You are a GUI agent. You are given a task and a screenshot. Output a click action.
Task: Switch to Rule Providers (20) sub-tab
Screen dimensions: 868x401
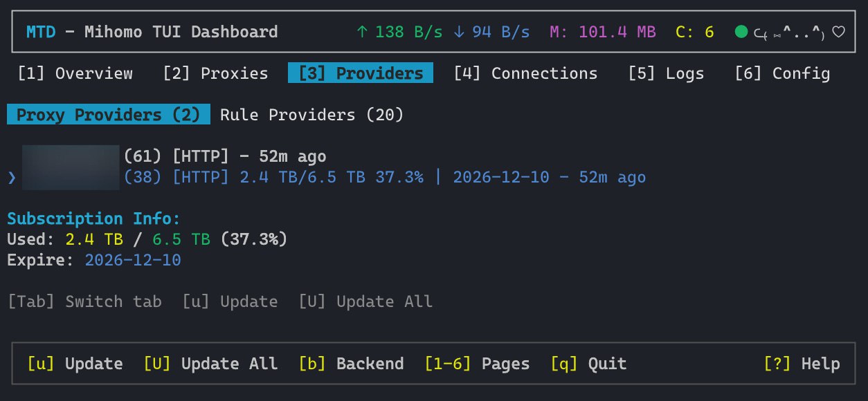[311, 115]
